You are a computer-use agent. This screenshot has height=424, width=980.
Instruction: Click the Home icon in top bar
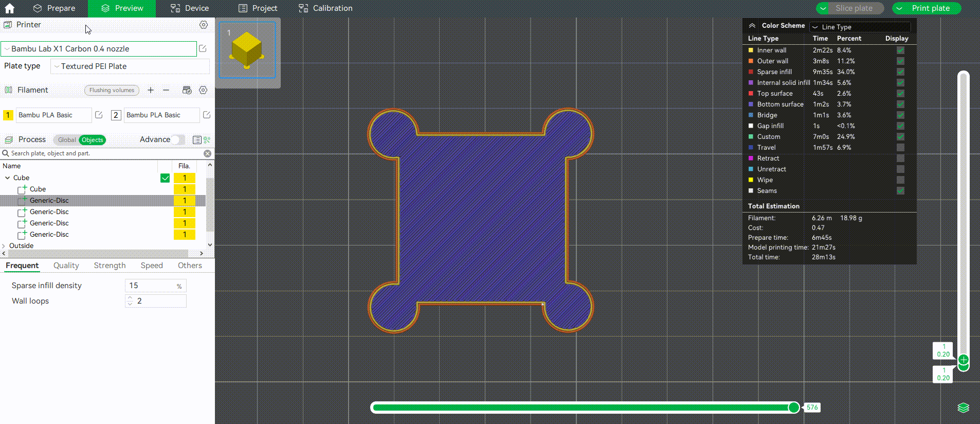(x=9, y=8)
